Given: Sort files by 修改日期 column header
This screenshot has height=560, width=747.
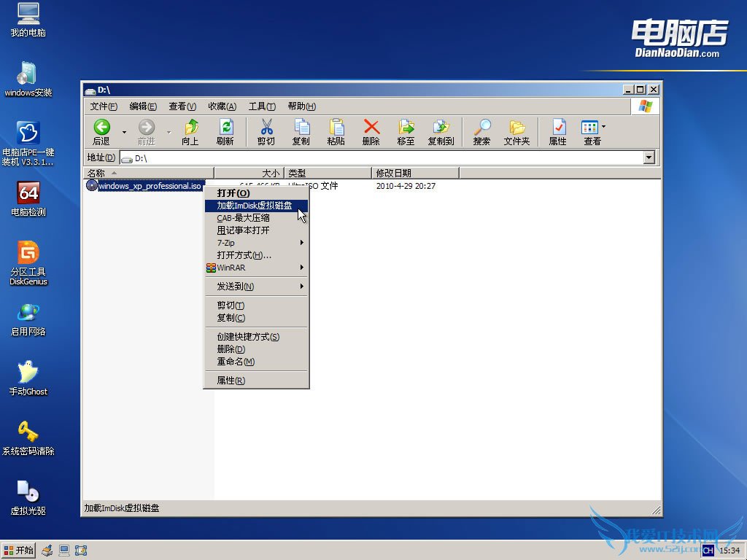Looking at the screenshot, I should pos(414,173).
